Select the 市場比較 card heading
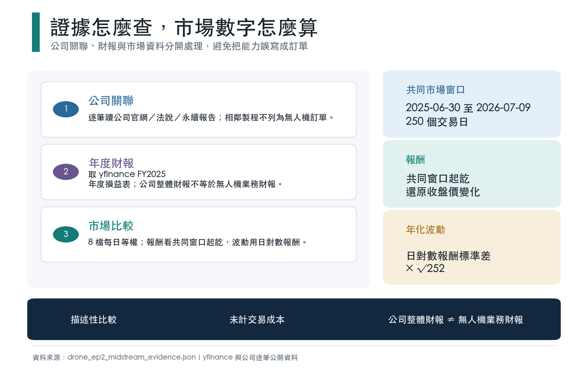The image size is (588, 368). tap(111, 226)
